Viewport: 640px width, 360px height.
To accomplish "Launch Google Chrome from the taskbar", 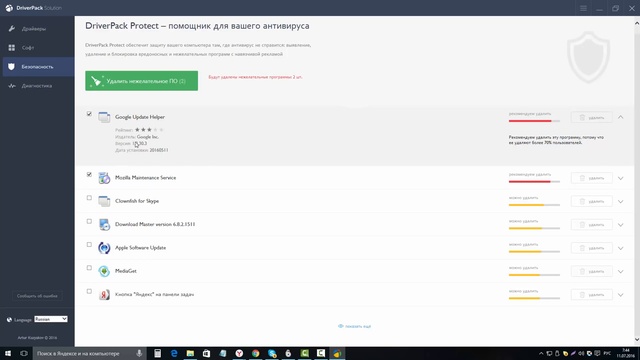I will click(x=256, y=353).
